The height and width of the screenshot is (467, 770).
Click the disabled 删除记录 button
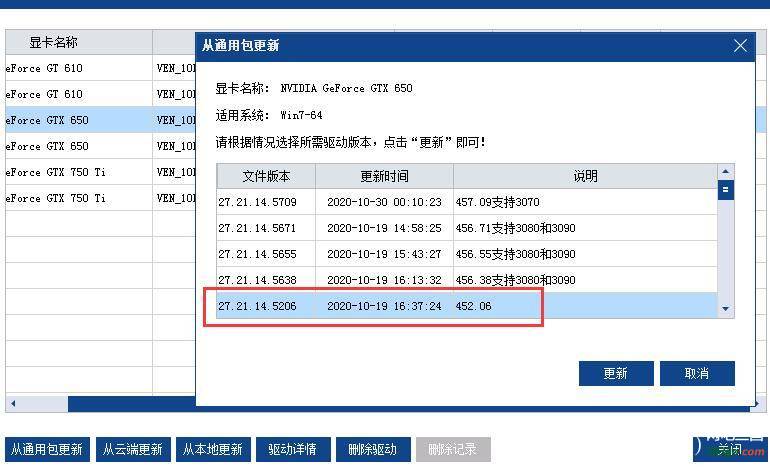(x=453, y=449)
